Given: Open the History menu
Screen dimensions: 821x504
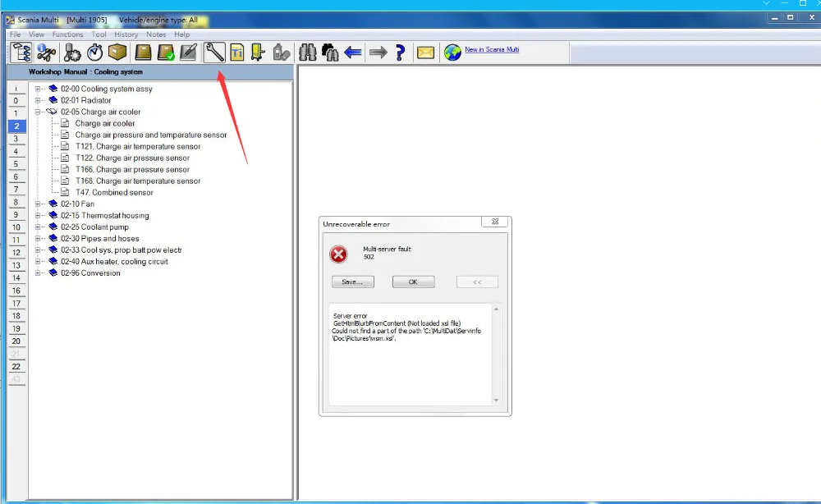Looking at the screenshot, I should (126, 34).
